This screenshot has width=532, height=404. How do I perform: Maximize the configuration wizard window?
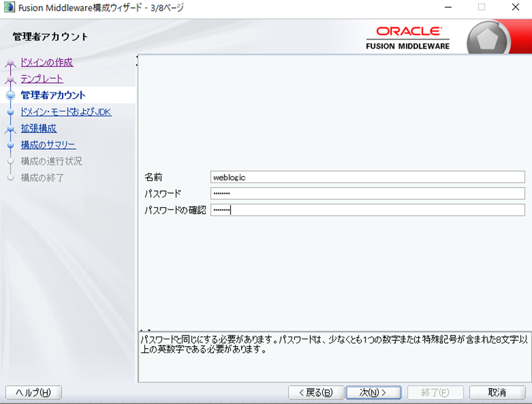pos(481,7)
